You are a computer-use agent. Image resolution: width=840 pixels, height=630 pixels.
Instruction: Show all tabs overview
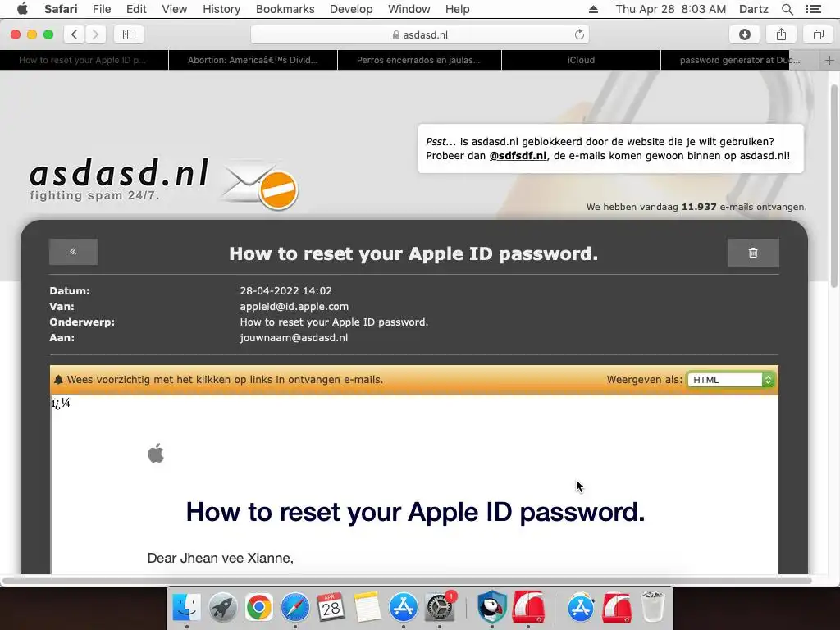pyautogui.click(x=819, y=34)
